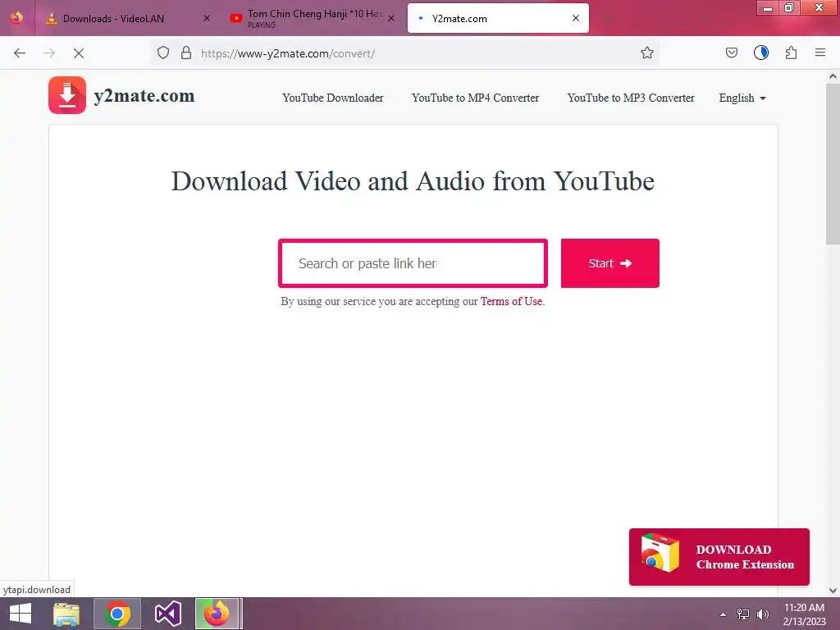The height and width of the screenshot is (630, 840).
Task: Click Firefox icon in taskbar
Action: pyautogui.click(x=217, y=614)
